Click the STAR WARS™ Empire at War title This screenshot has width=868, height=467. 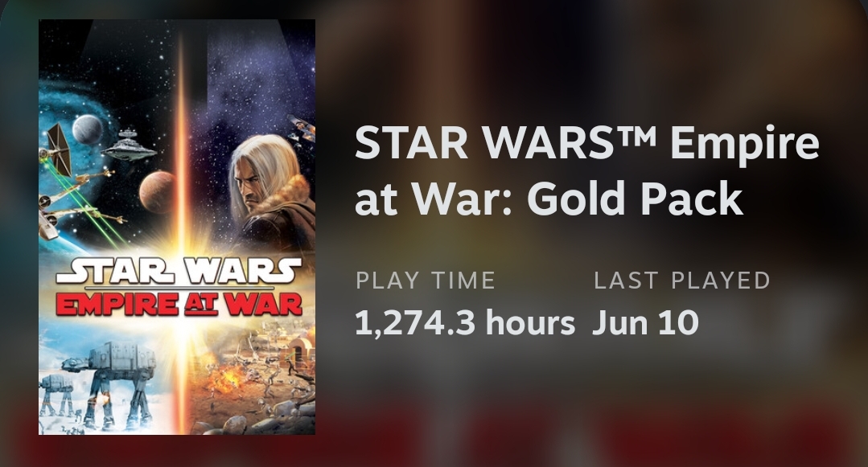[x=586, y=170]
